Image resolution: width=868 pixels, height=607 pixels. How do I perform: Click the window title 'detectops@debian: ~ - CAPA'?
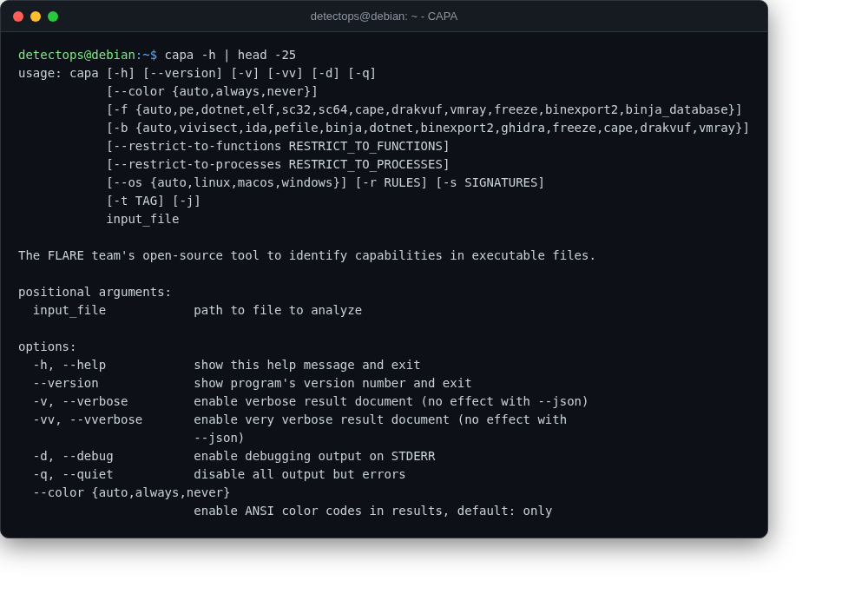[384, 16]
